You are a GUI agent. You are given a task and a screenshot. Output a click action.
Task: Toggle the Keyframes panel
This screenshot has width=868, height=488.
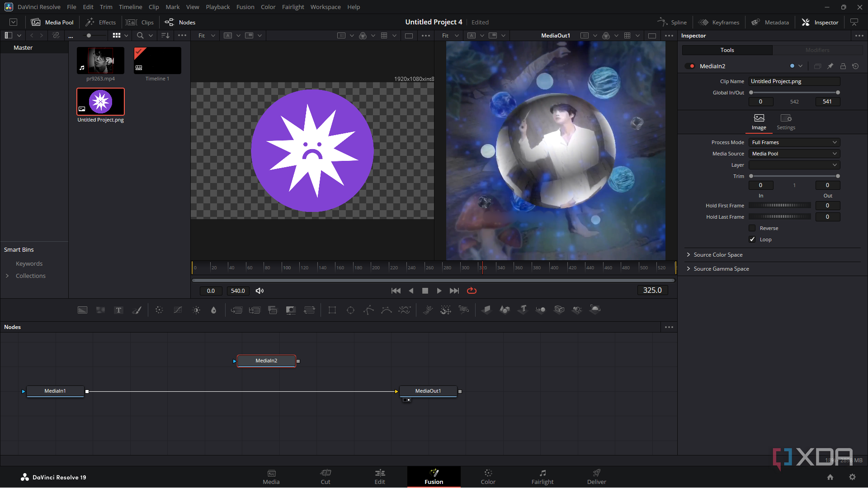pyautogui.click(x=719, y=22)
